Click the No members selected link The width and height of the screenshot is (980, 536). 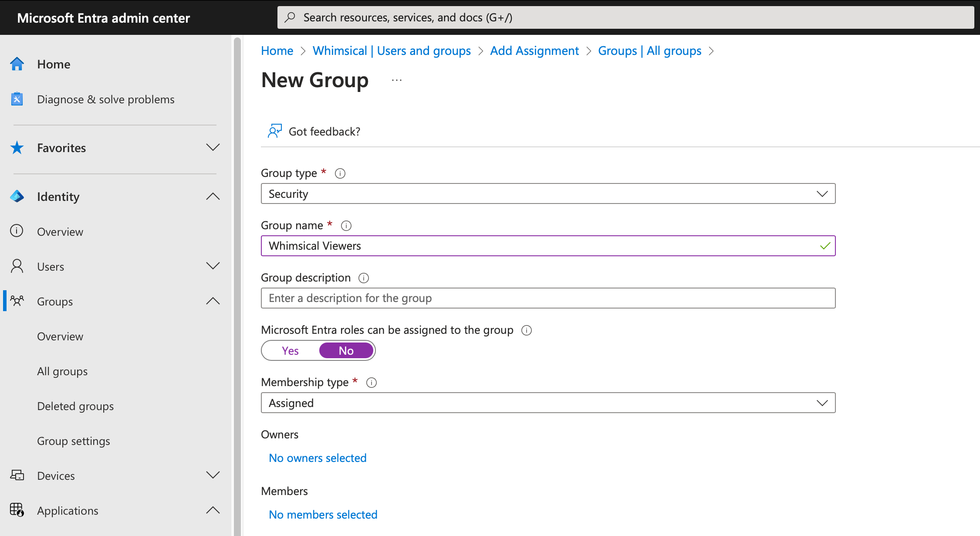pyautogui.click(x=323, y=515)
